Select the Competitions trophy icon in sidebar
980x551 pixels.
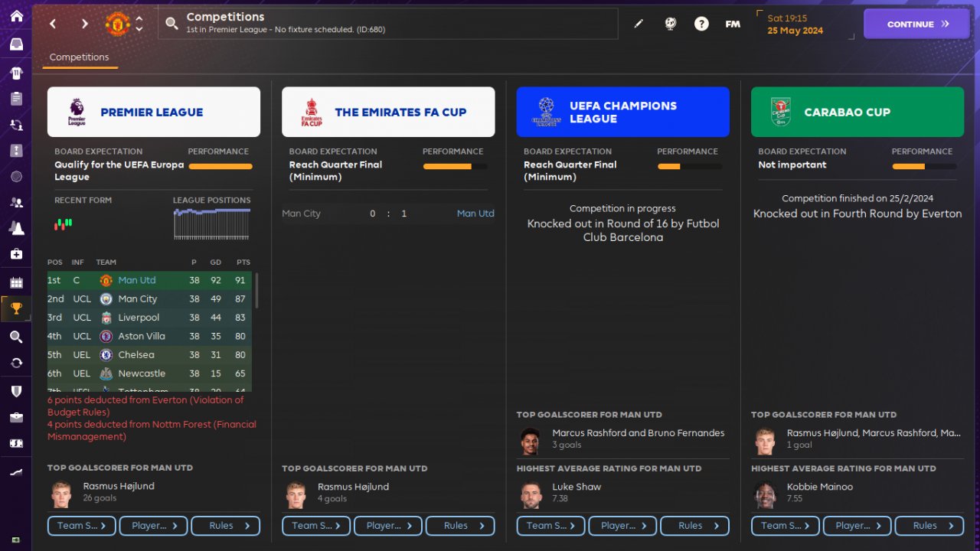pos(16,309)
